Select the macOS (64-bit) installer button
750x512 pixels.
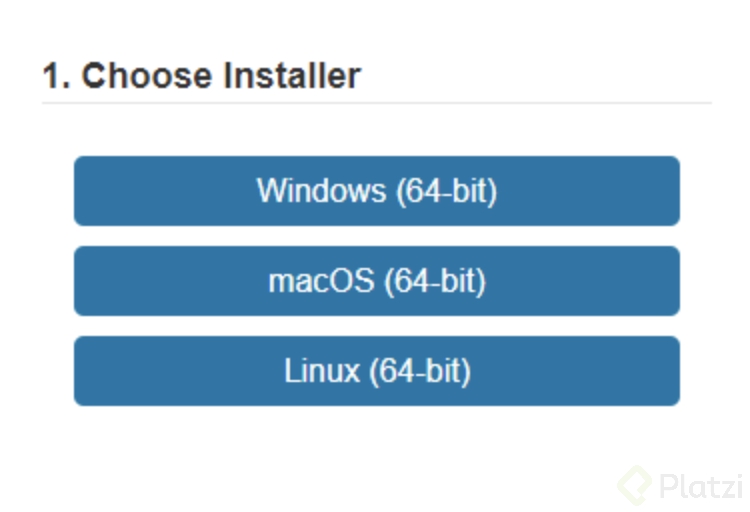click(376, 281)
